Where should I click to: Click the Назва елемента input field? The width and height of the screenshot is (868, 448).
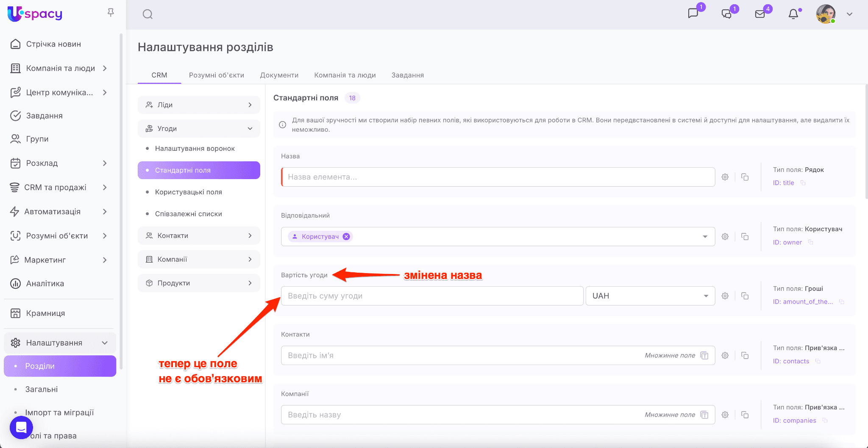[x=498, y=177]
